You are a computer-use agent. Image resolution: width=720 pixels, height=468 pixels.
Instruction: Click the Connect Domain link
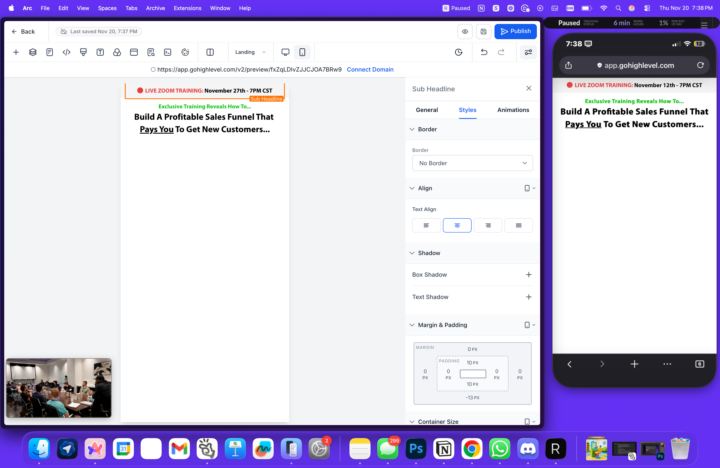(x=370, y=69)
